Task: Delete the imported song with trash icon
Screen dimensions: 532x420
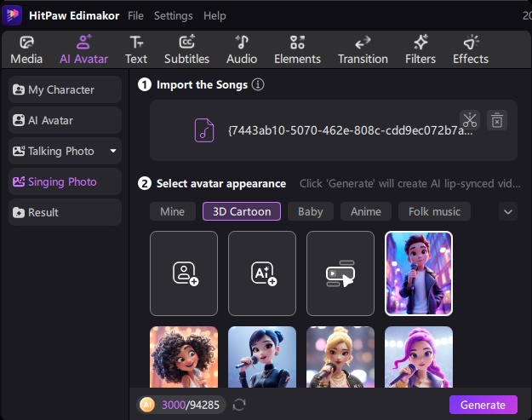Action: 497,120
